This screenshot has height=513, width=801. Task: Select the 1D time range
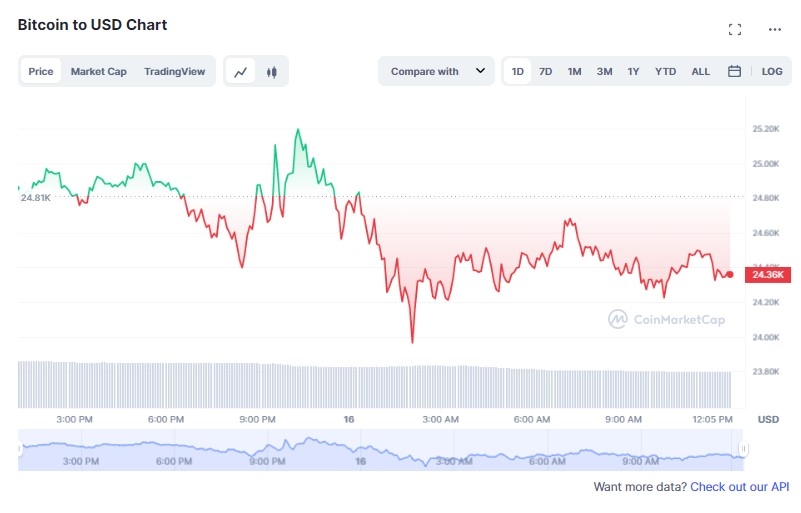(517, 72)
